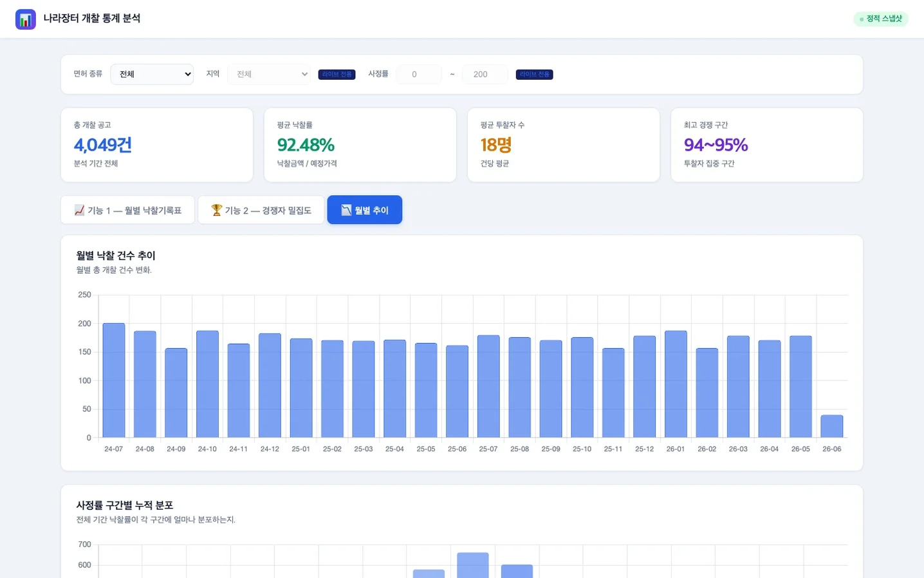The width and height of the screenshot is (924, 578).
Task: Click the 최고 경쟁 구간 94~95% card
Action: 767,145
